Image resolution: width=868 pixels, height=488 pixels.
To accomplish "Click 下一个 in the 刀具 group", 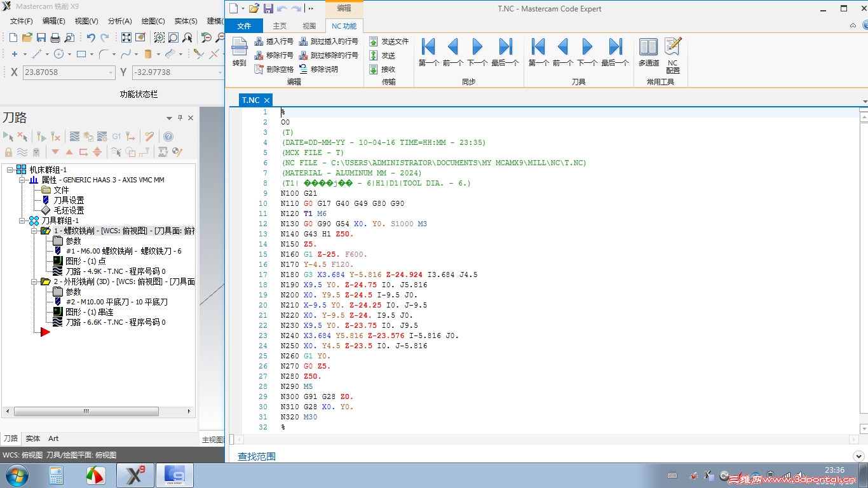I will tap(587, 51).
